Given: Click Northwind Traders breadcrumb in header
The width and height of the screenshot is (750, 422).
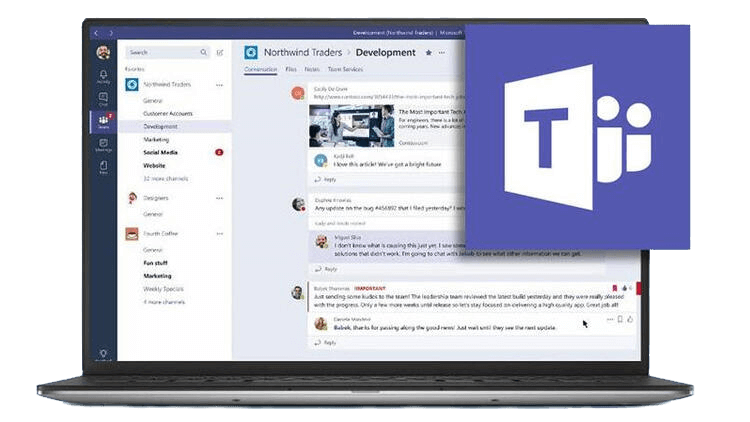Looking at the screenshot, I should [303, 52].
